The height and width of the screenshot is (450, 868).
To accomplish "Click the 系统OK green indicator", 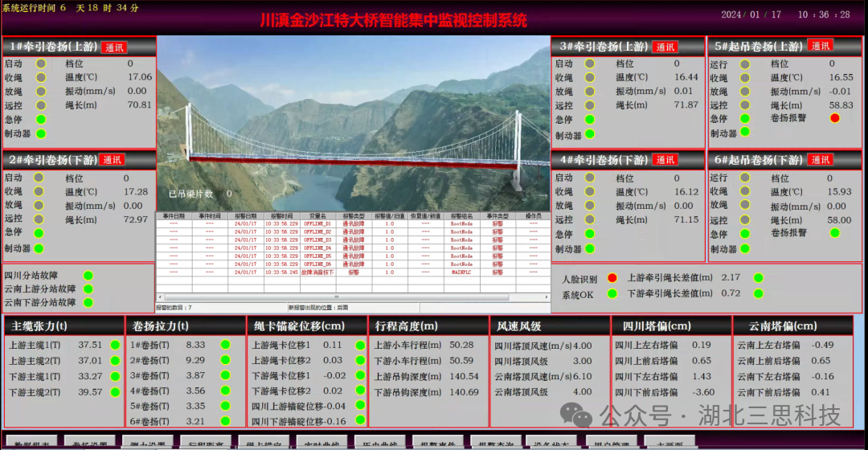I will coord(612,293).
